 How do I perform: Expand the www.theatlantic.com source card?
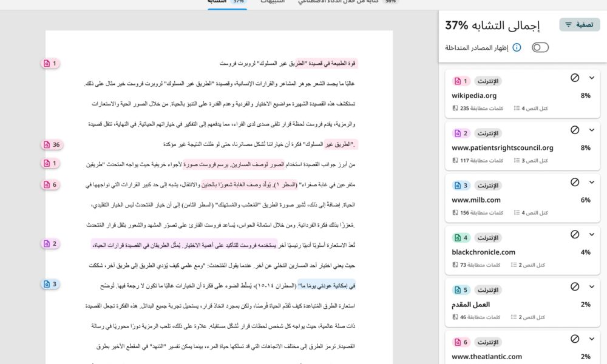click(x=591, y=339)
